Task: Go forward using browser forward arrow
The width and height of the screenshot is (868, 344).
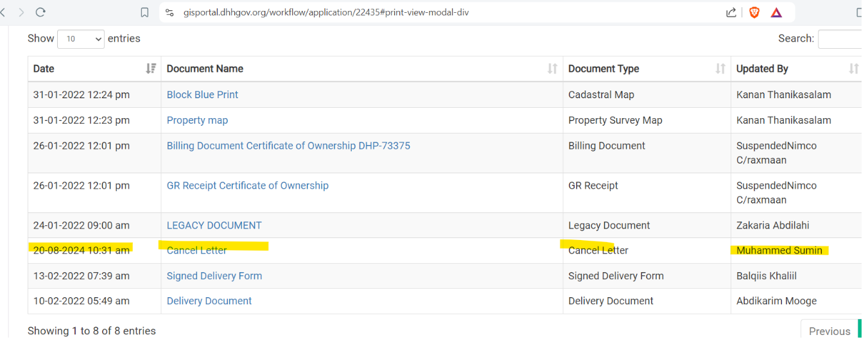Action: [x=21, y=12]
